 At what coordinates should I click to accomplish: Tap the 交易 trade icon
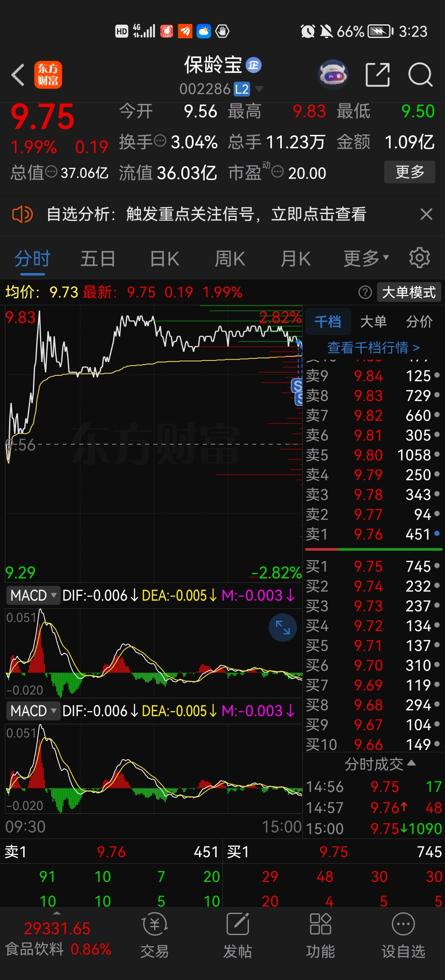coord(155,936)
